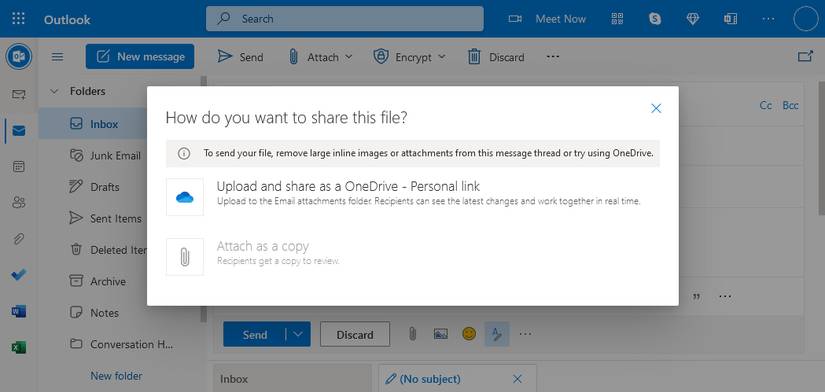Image resolution: width=825 pixels, height=392 pixels.
Task: Open Files paperclip in left rail
Action: pos(18,239)
